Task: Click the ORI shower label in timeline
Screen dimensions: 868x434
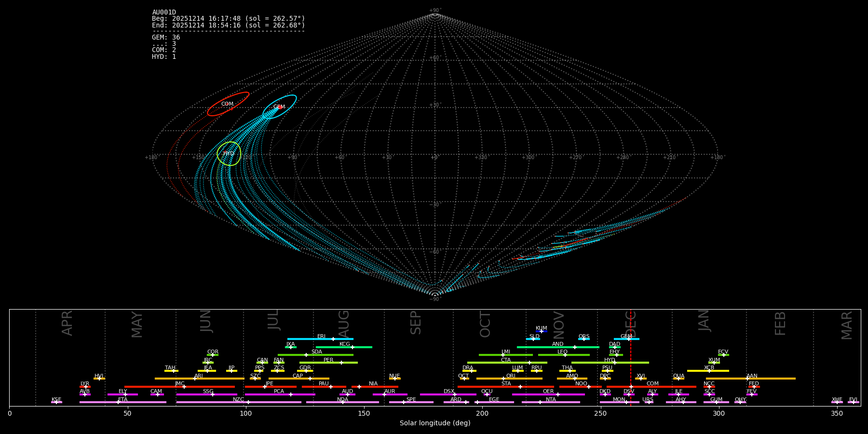Action: pyautogui.click(x=511, y=376)
